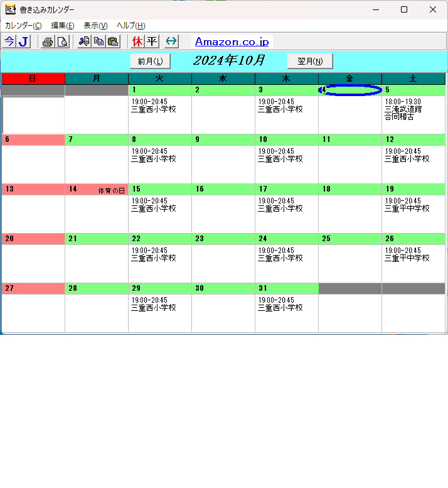Click the printer icon to print
Image resolution: width=448 pixels, height=488 pixels.
coord(48,41)
